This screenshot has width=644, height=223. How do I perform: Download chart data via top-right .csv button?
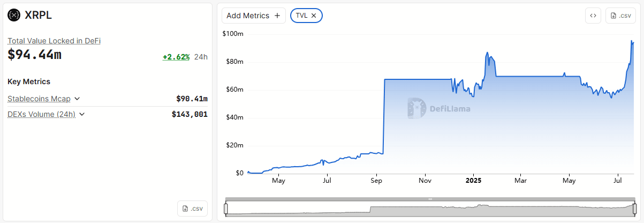tap(620, 16)
